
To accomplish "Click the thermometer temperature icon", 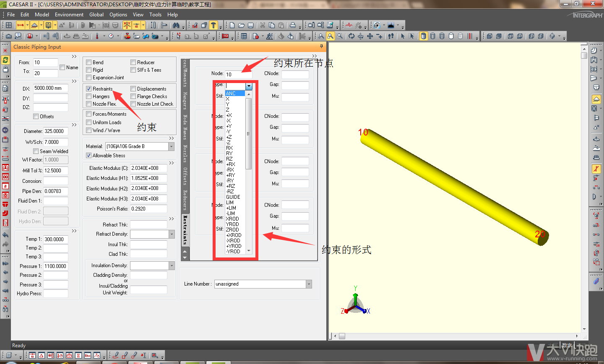I will [97, 36].
